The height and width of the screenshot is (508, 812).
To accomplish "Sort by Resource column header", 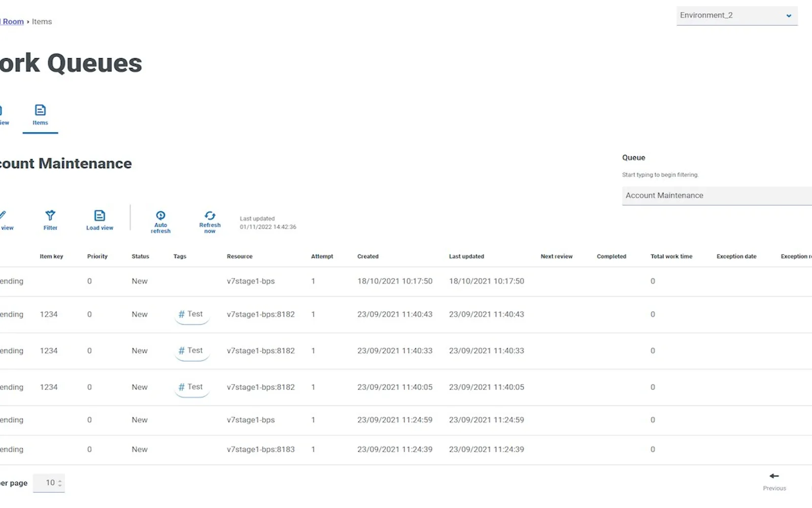I will click(240, 257).
